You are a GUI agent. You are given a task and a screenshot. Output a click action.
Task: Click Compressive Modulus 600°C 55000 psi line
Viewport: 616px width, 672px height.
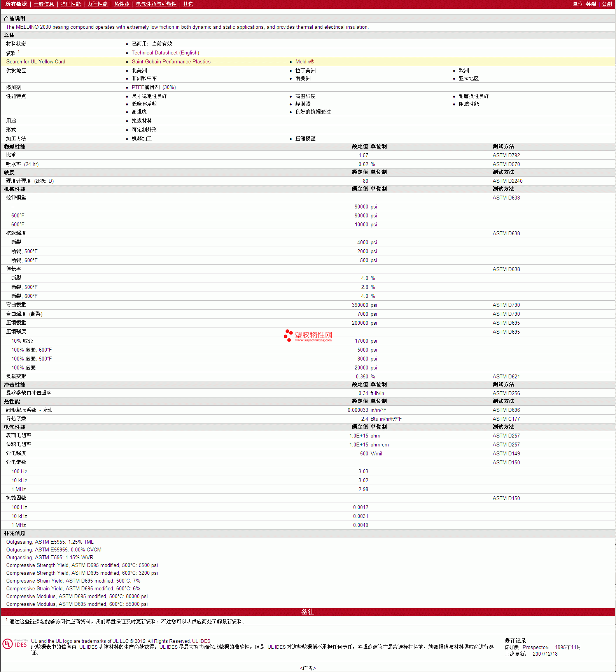[x=77, y=604]
